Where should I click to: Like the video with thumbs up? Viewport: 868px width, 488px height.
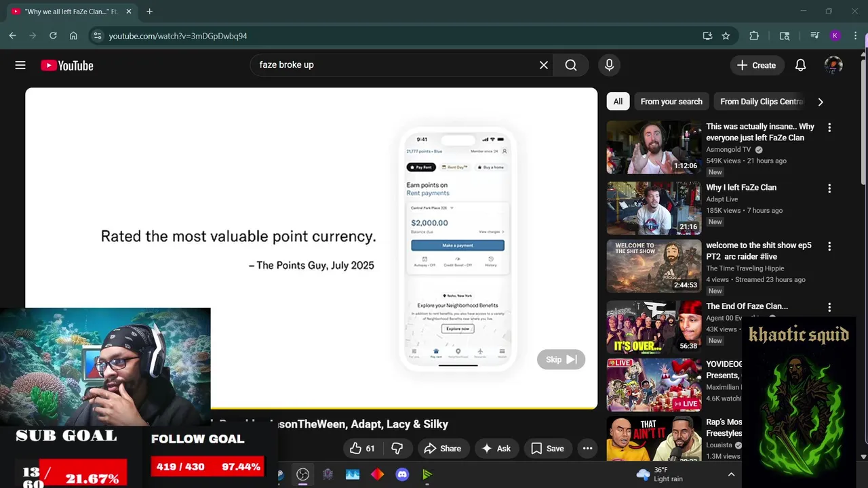point(363,448)
